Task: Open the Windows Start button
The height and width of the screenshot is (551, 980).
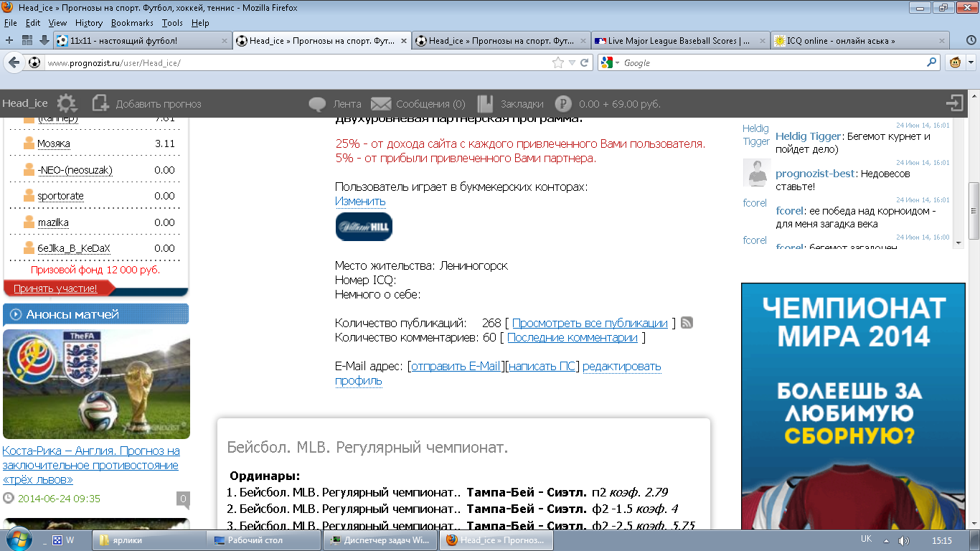Action: (19, 539)
